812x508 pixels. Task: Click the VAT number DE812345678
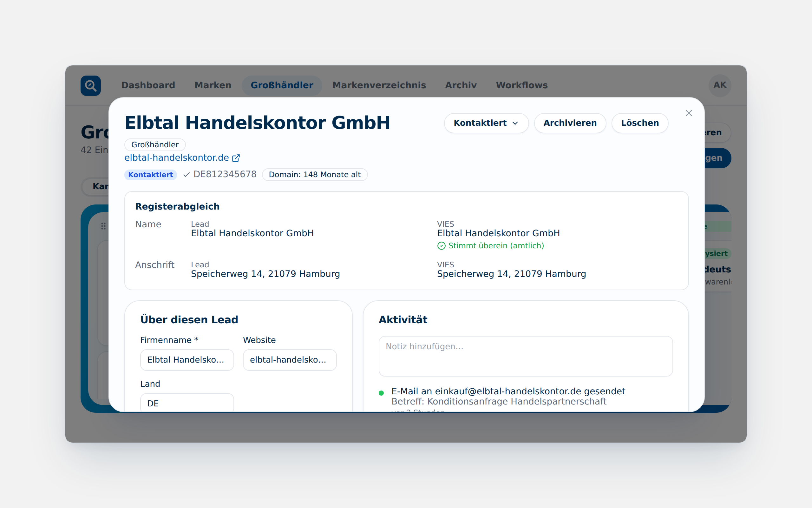[225, 174]
